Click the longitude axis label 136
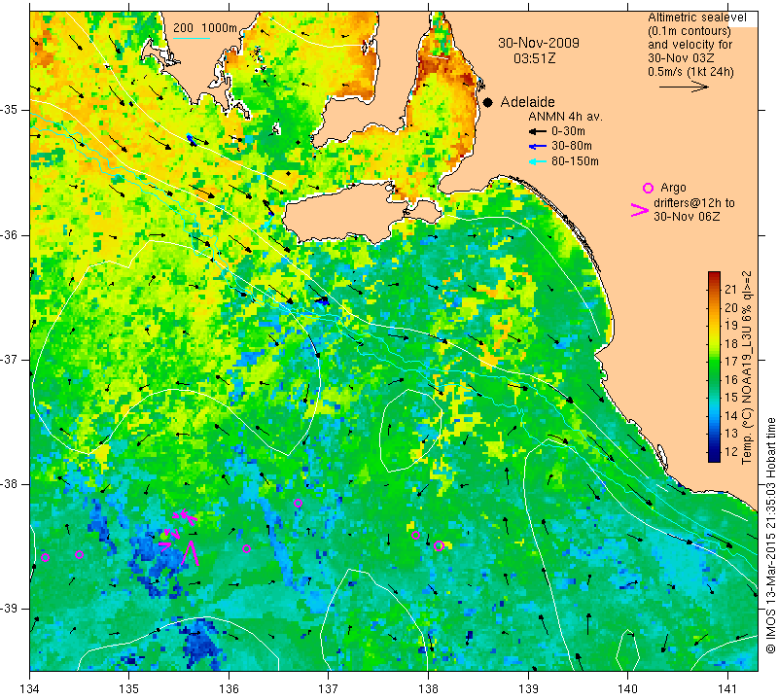778x700 pixels. coord(229,688)
